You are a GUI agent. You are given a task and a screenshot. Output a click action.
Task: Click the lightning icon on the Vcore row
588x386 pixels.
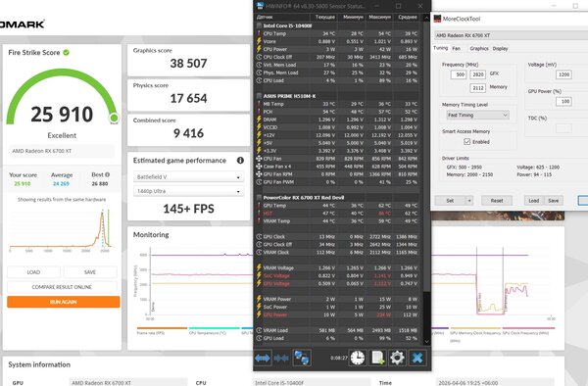pos(259,41)
